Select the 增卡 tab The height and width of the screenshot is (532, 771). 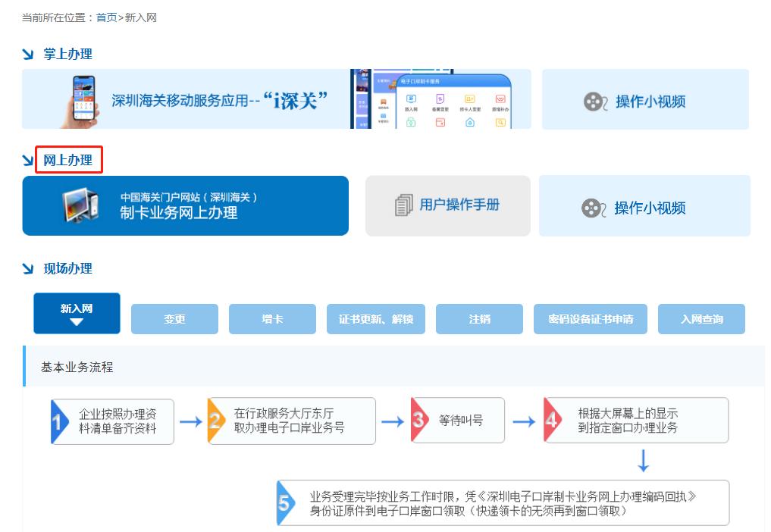272,318
